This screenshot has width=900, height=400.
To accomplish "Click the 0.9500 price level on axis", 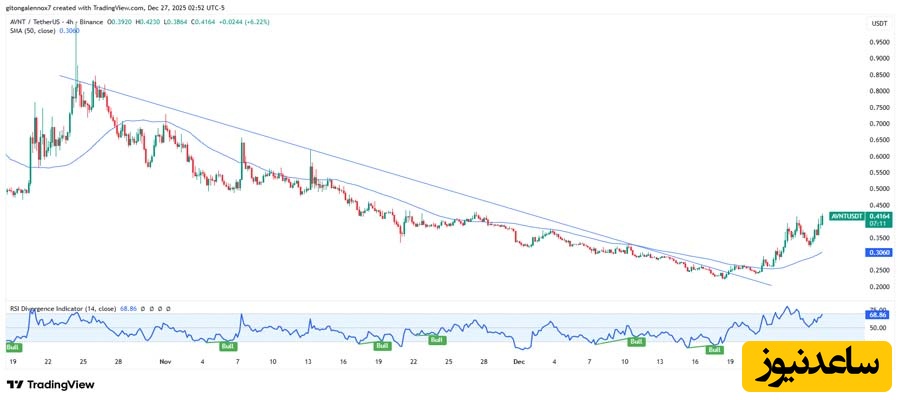I will pyautogui.click(x=880, y=42).
